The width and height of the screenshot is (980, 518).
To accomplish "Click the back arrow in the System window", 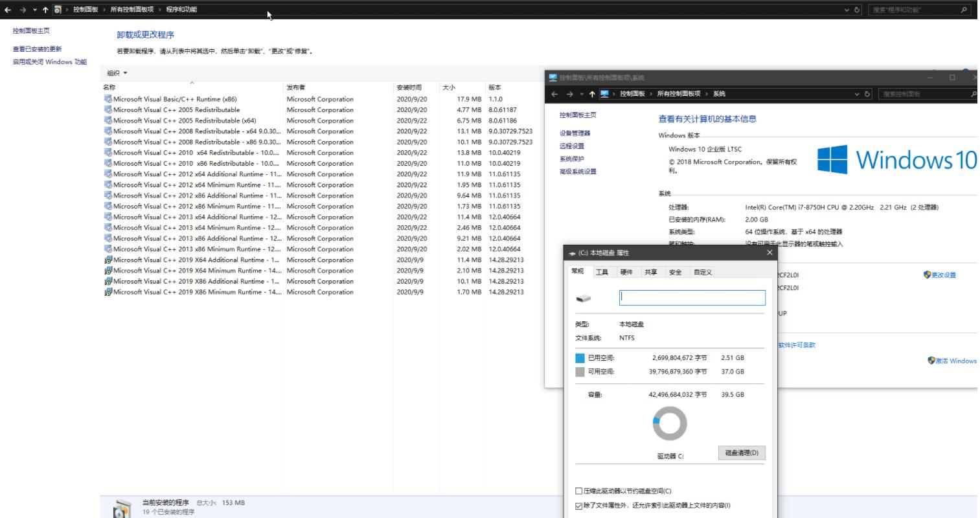I will (x=555, y=94).
